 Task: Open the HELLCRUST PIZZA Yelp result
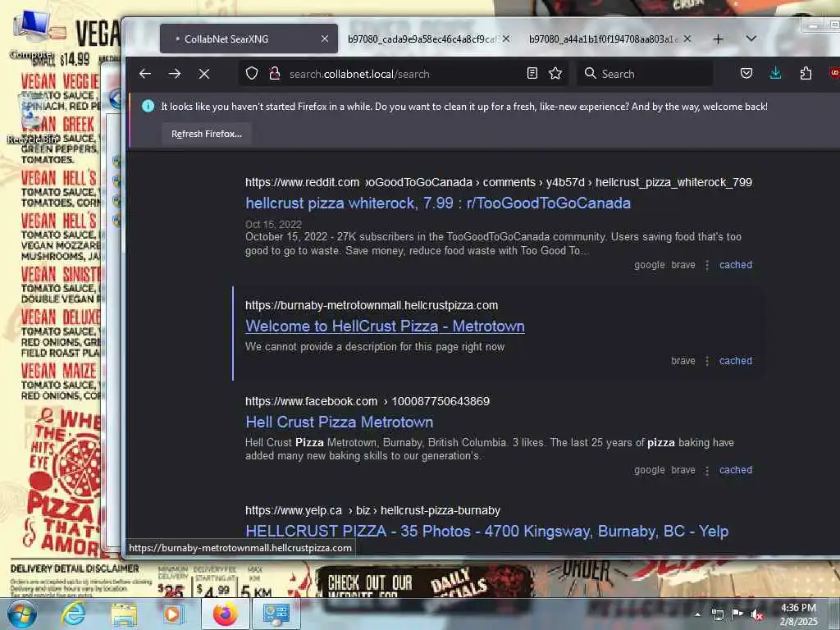486,531
